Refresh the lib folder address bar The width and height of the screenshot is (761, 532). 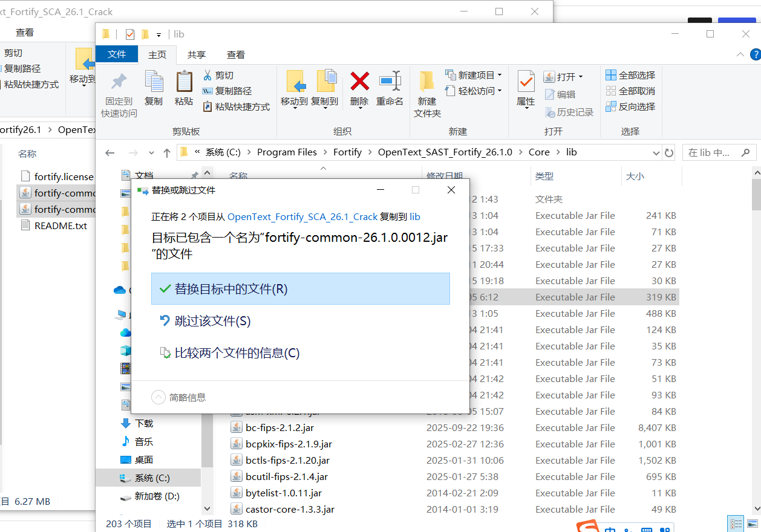pyautogui.click(x=669, y=153)
